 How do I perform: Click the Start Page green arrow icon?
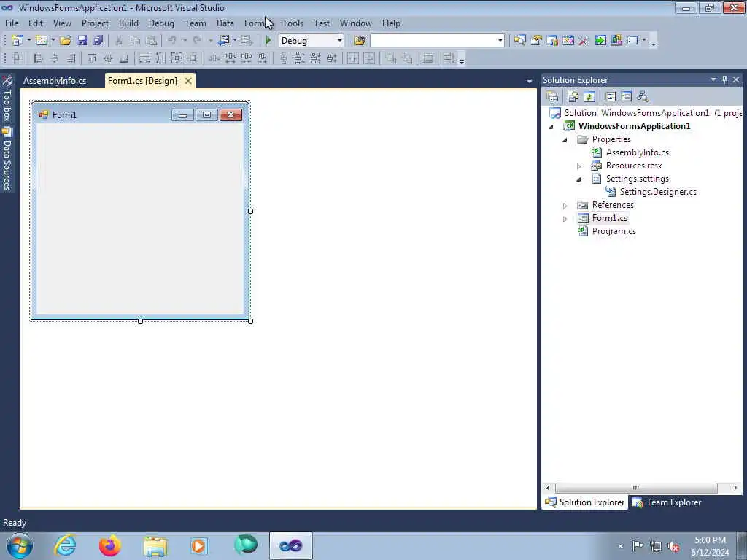coord(600,41)
